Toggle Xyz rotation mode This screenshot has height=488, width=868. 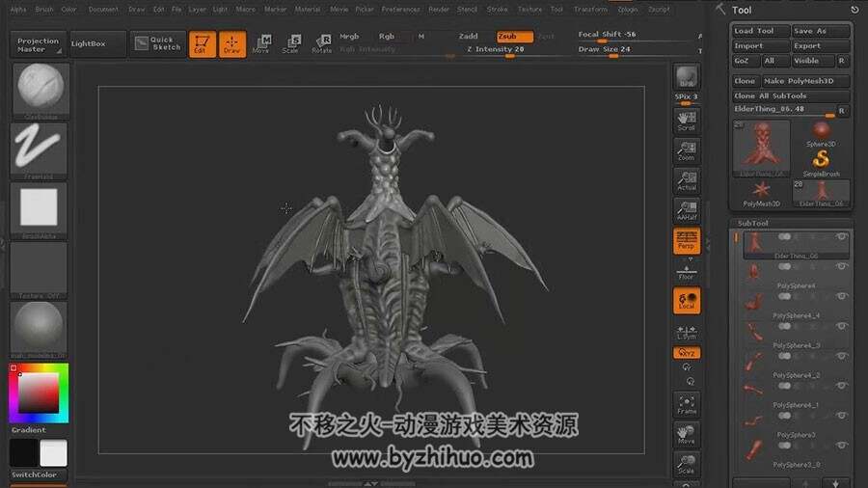pos(687,352)
